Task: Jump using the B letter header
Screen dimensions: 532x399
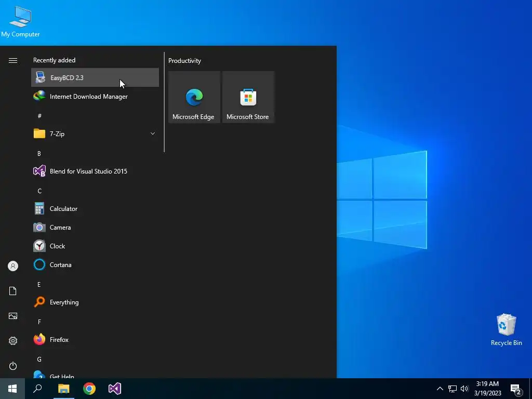Action: [x=39, y=153]
